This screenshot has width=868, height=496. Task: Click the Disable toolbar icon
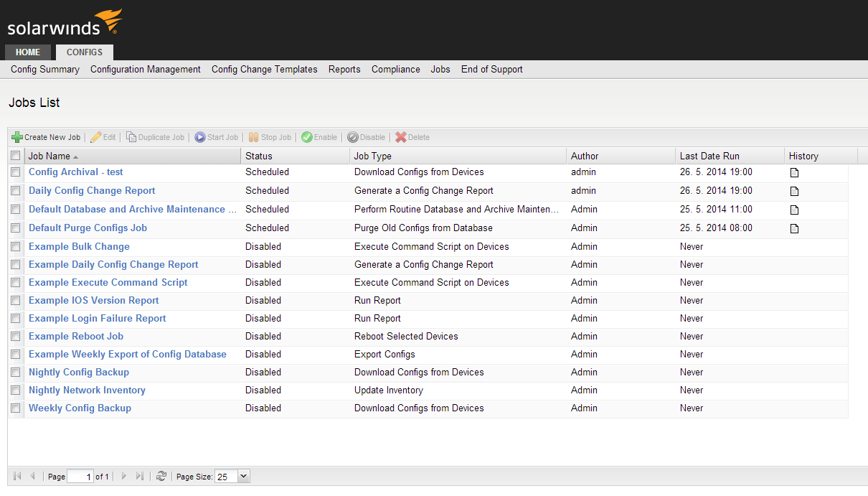pos(352,137)
